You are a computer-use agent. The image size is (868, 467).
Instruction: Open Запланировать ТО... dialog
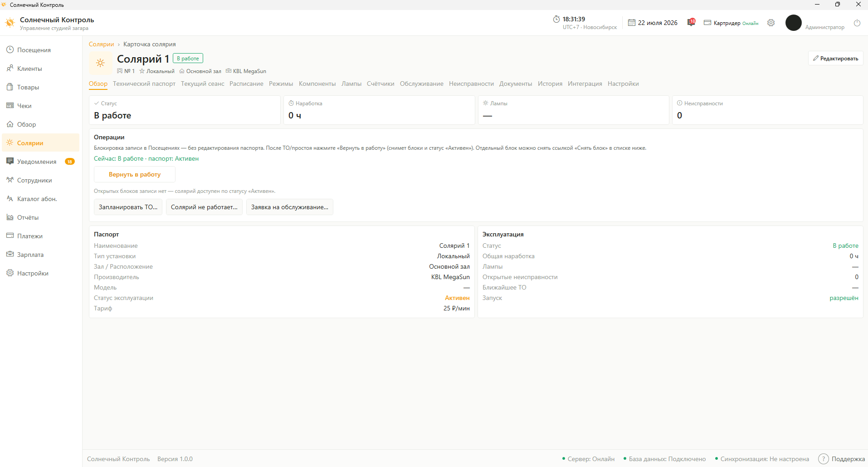pyautogui.click(x=128, y=207)
